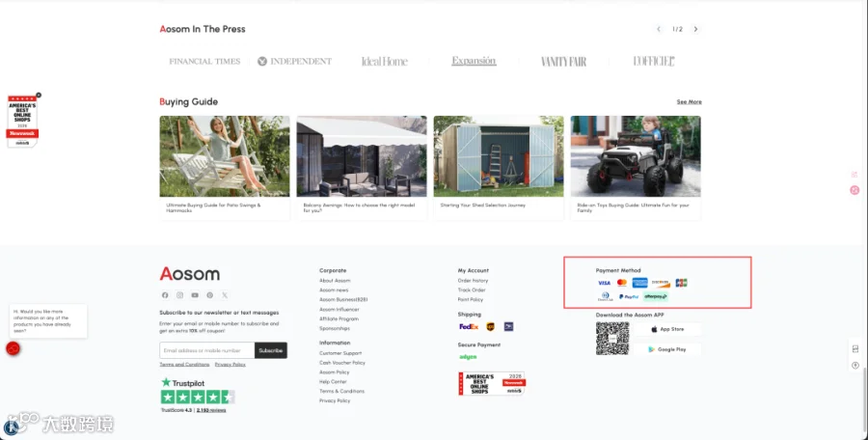Image resolution: width=868 pixels, height=440 pixels.
Task: Click the Aosom app QR code
Action: 612,339
